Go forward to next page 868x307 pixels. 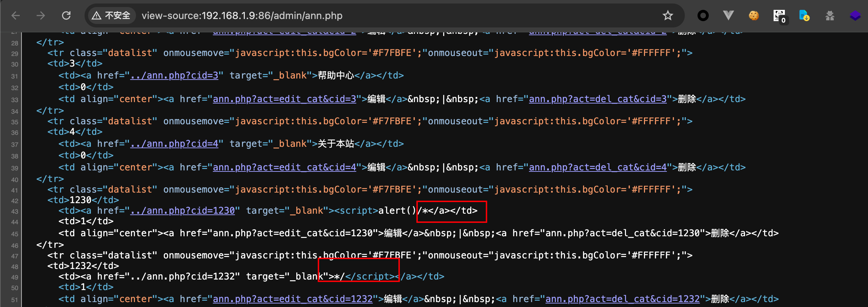pos(41,15)
